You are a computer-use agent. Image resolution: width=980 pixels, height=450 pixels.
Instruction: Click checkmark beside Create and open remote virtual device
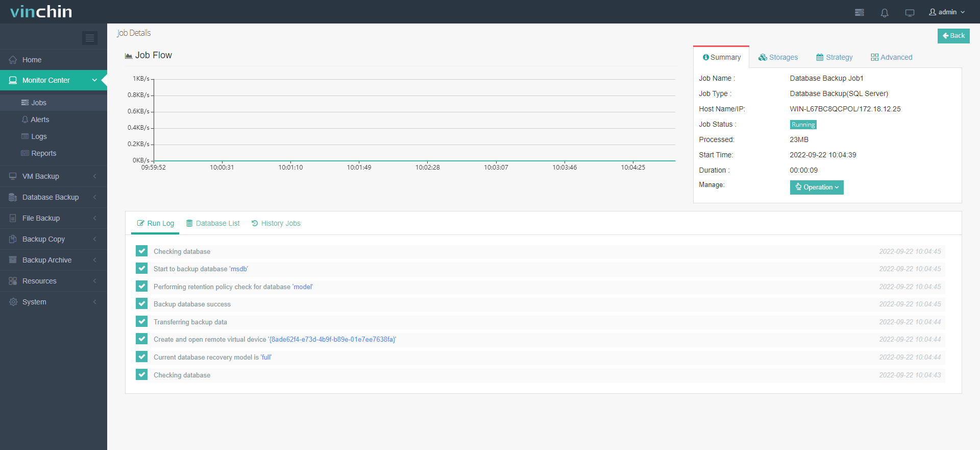(x=142, y=339)
